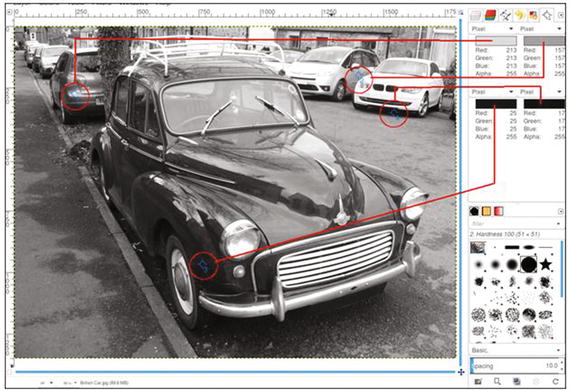Toggle zoom-on-resize icon at ruler top right
This screenshot has width=570, height=391.
point(461,12)
